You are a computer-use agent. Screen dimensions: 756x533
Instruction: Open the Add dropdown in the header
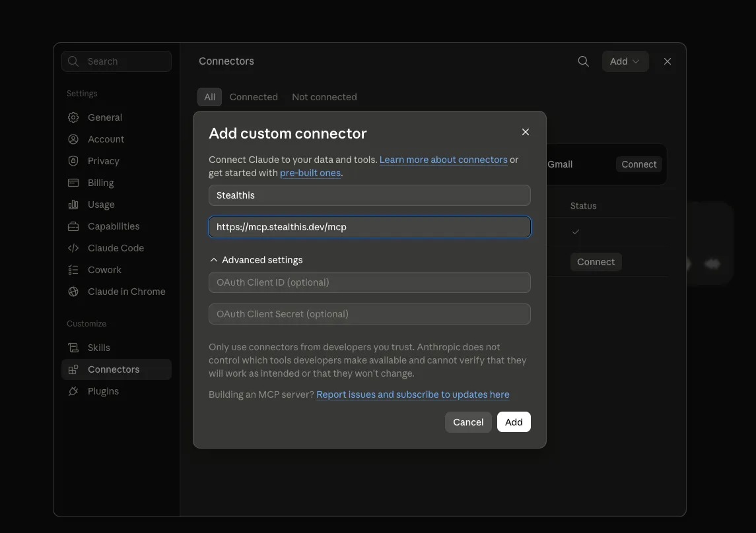[625, 61]
